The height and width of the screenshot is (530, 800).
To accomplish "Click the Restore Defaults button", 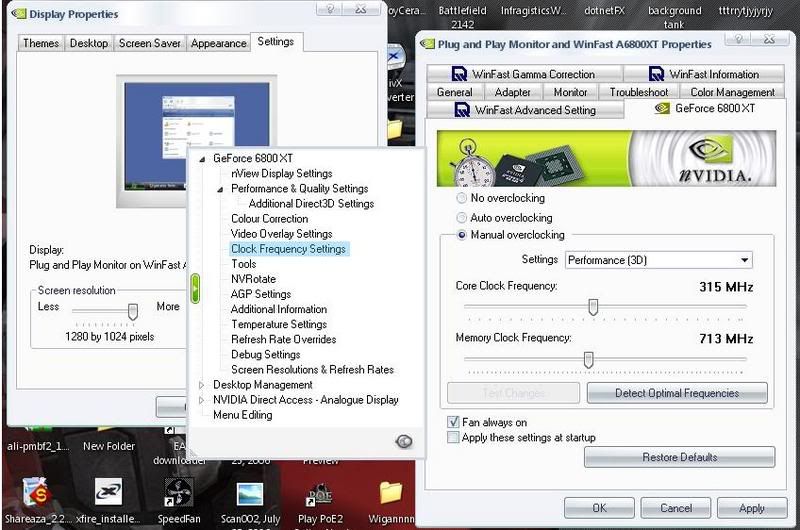I will 680,457.
